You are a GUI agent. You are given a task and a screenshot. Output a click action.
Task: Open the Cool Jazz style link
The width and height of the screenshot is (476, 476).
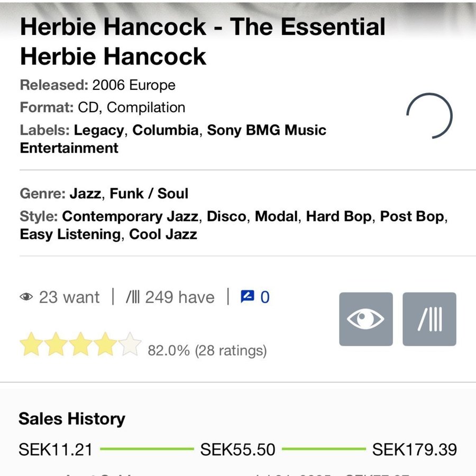click(163, 234)
